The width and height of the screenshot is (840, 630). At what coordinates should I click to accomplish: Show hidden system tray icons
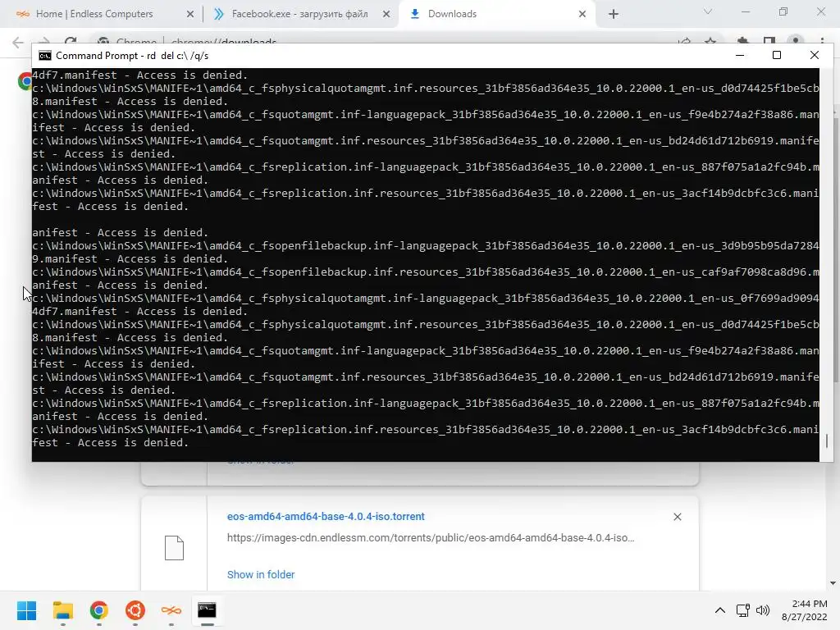(720, 610)
